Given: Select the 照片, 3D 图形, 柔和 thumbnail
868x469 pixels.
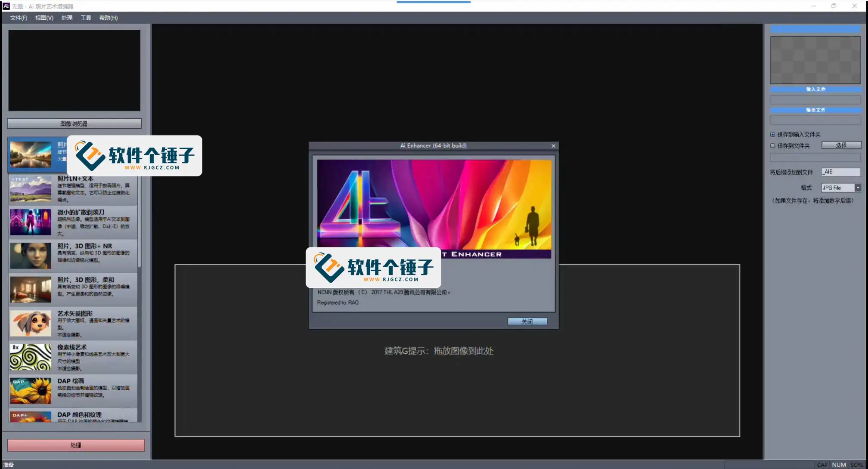Looking at the screenshot, I should [31, 290].
